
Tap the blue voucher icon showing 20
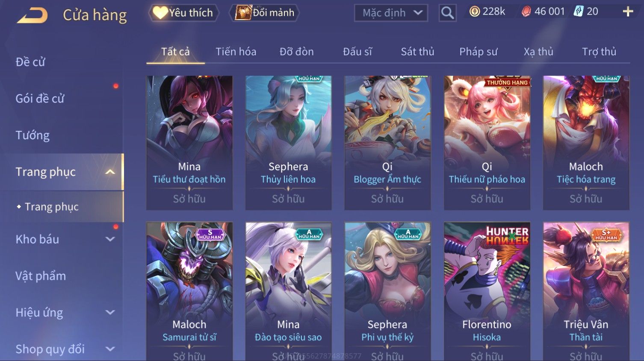(x=578, y=12)
